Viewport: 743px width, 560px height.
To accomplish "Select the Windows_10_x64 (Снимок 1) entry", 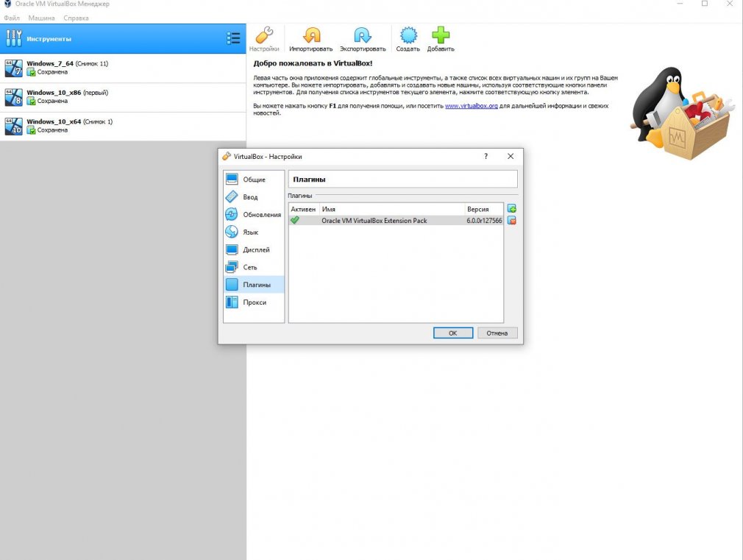I will point(123,126).
